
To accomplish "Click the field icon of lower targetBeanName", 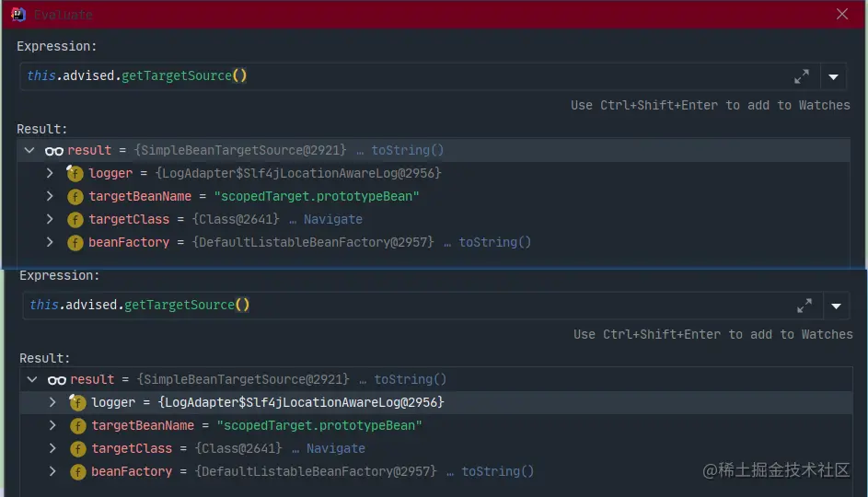I will (x=77, y=425).
